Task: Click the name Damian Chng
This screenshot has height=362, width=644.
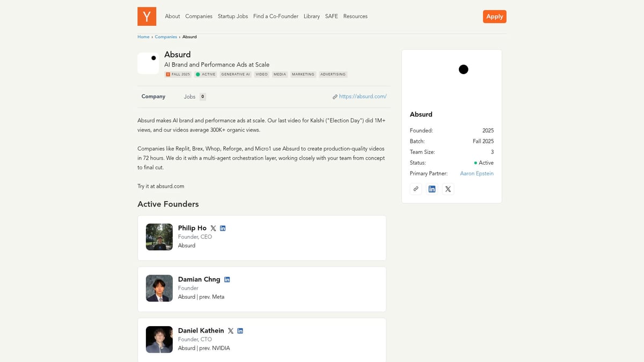Action: (x=199, y=279)
